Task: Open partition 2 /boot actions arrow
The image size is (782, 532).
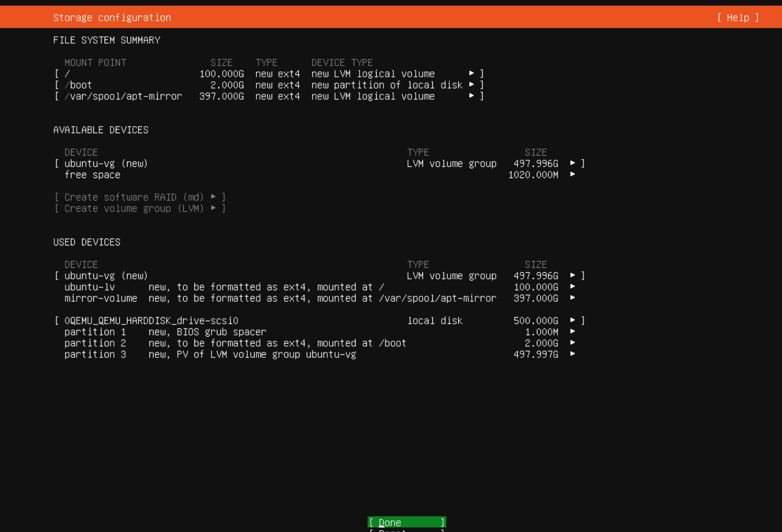Action: (x=572, y=342)
